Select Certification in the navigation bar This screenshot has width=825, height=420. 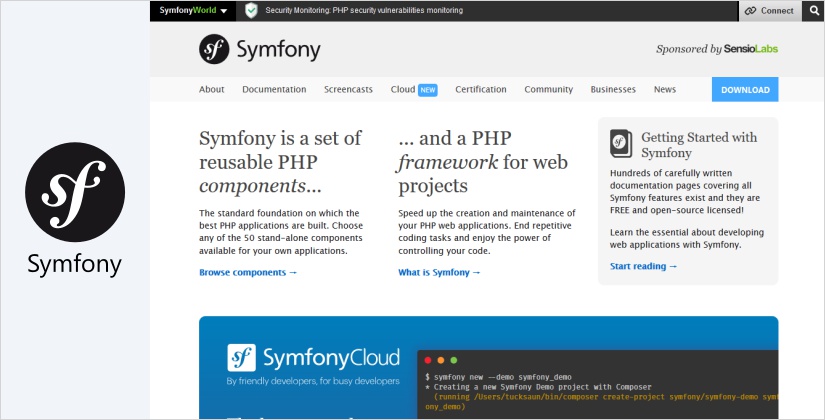click(x=481, y=89)
